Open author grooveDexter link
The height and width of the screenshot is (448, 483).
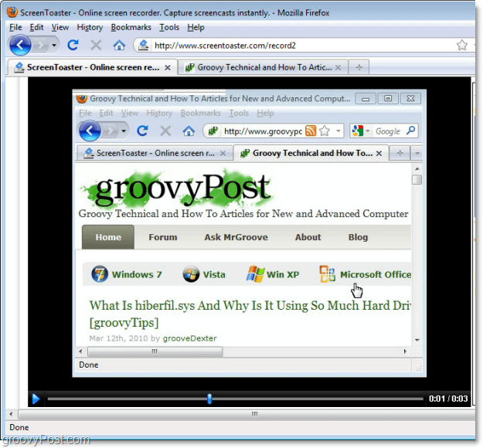tap(190, 338)
